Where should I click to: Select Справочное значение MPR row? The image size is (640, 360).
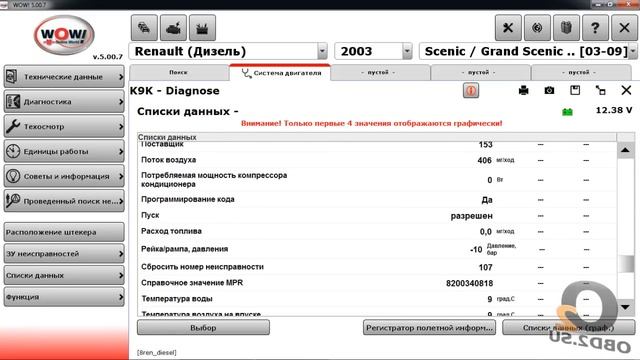click(377, 283)
